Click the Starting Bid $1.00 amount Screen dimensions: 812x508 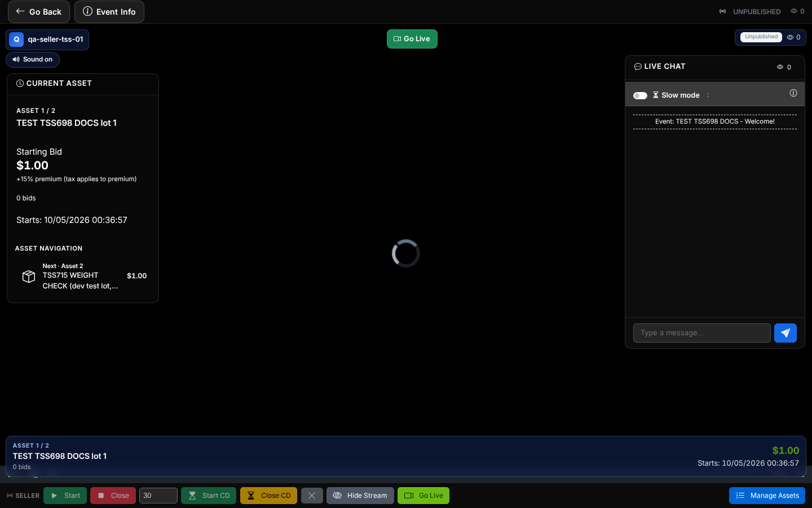point(32,165)
